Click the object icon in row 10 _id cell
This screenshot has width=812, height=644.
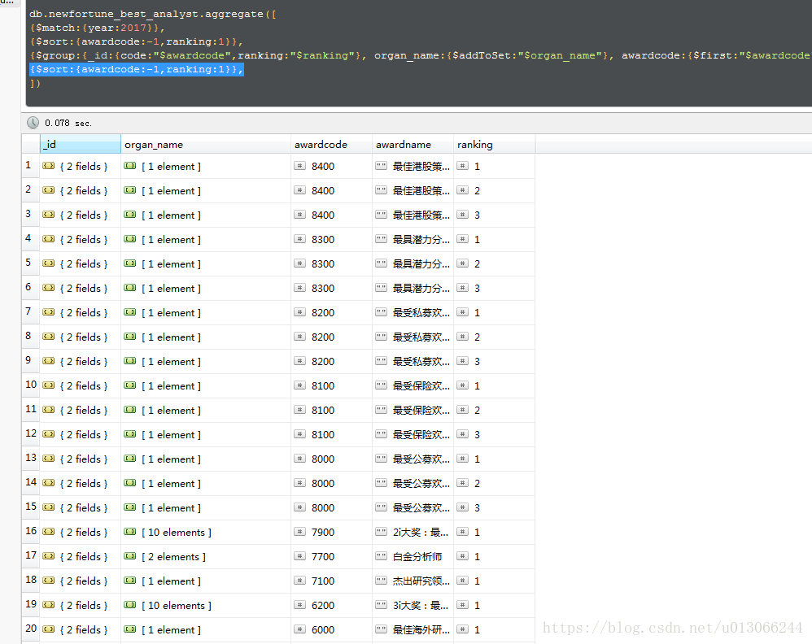[x=49, y=385]
